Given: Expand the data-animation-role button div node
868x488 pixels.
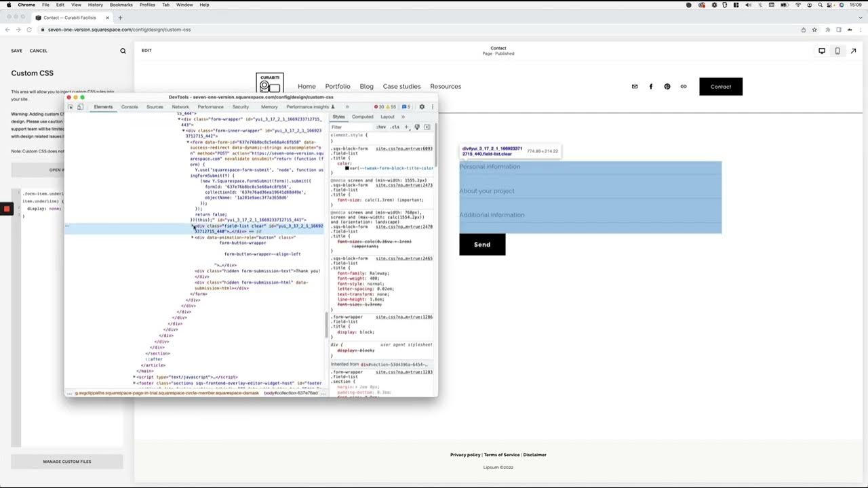Looking at the screenshot, I should coord(193,237).
